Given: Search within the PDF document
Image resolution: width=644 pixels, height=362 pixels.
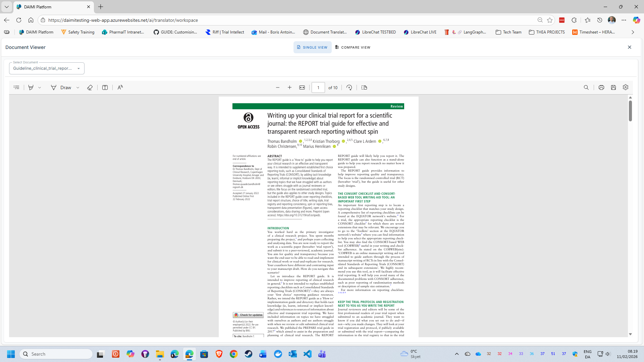Looking at the screenshot, I should (x=586, y=87).
